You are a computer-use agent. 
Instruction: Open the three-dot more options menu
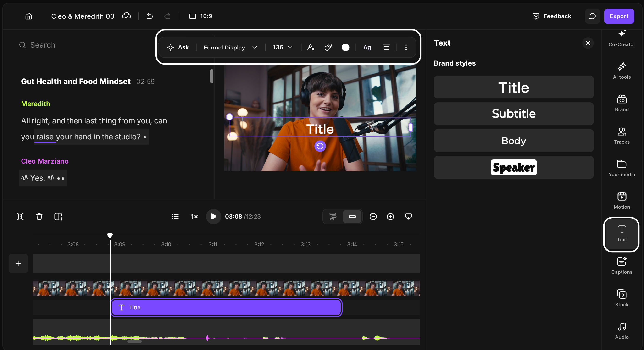tap(406, 47)
